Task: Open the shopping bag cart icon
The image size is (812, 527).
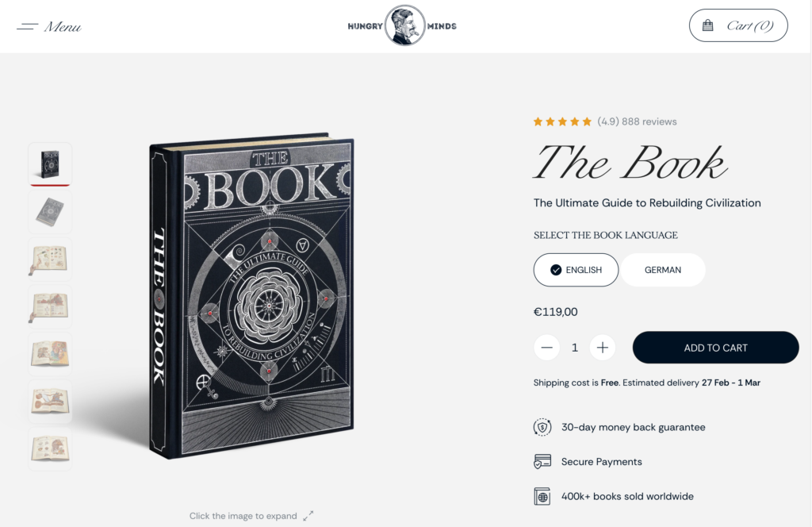Action: coord(707,25)
